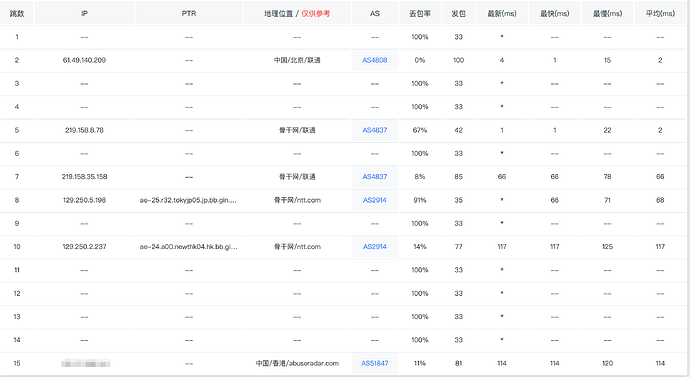
Task: Click sent packets value 100 in hop 2
Action: [459, 60]
